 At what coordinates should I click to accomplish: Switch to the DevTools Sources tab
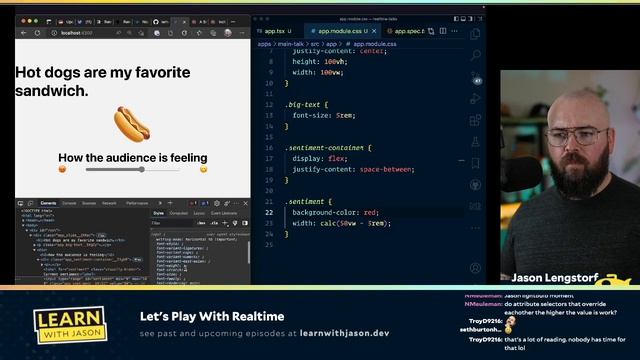(89, 203)
